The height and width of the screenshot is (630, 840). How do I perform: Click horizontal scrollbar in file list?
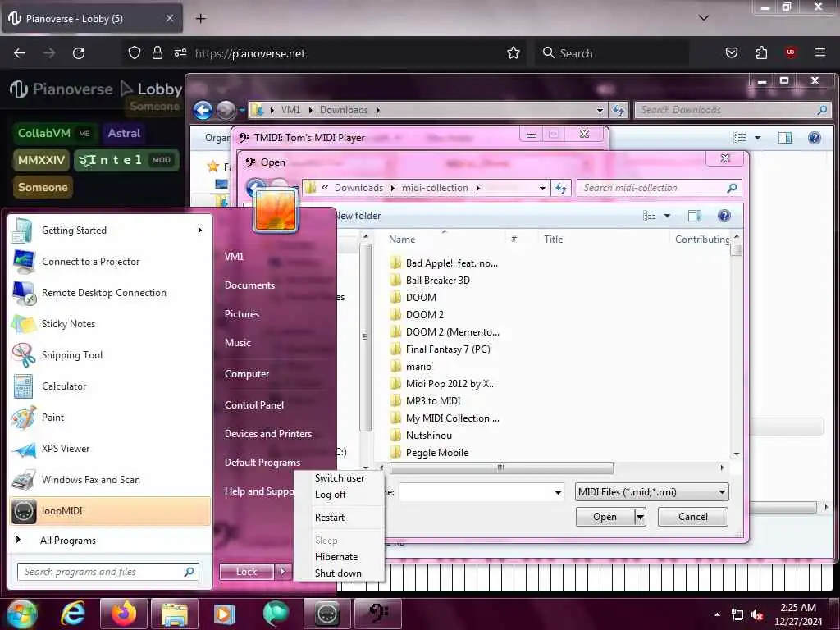tap(501, 468)
